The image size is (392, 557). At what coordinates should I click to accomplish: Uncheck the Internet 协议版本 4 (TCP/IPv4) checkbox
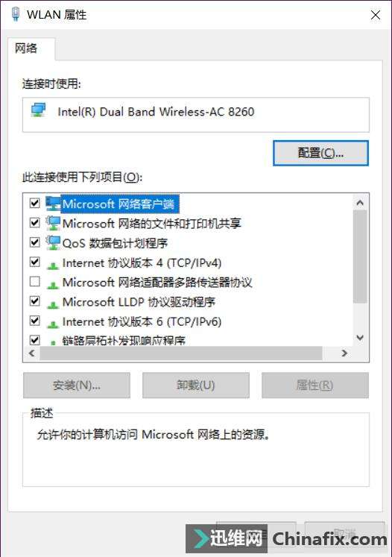[x=34, y=262]
